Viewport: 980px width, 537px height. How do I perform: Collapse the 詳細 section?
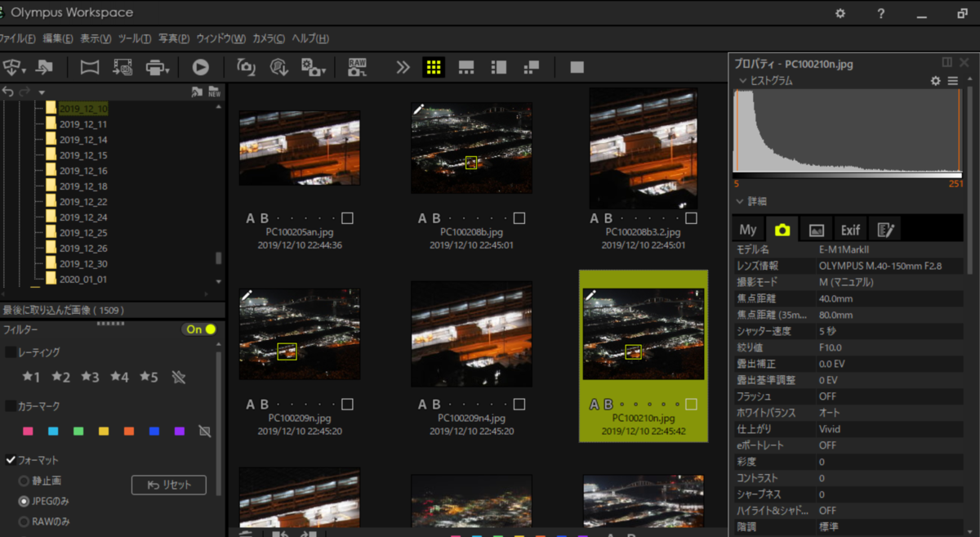(740, 201)
